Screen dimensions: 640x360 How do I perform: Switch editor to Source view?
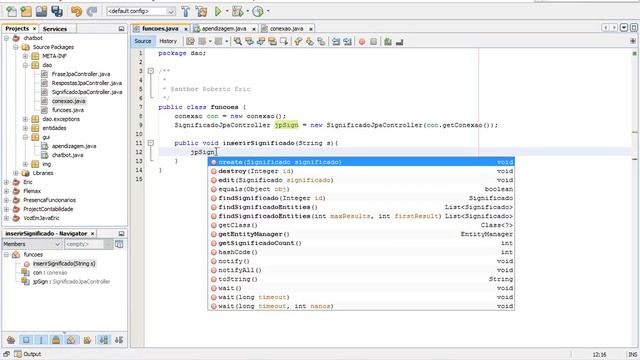pos(142,41)
